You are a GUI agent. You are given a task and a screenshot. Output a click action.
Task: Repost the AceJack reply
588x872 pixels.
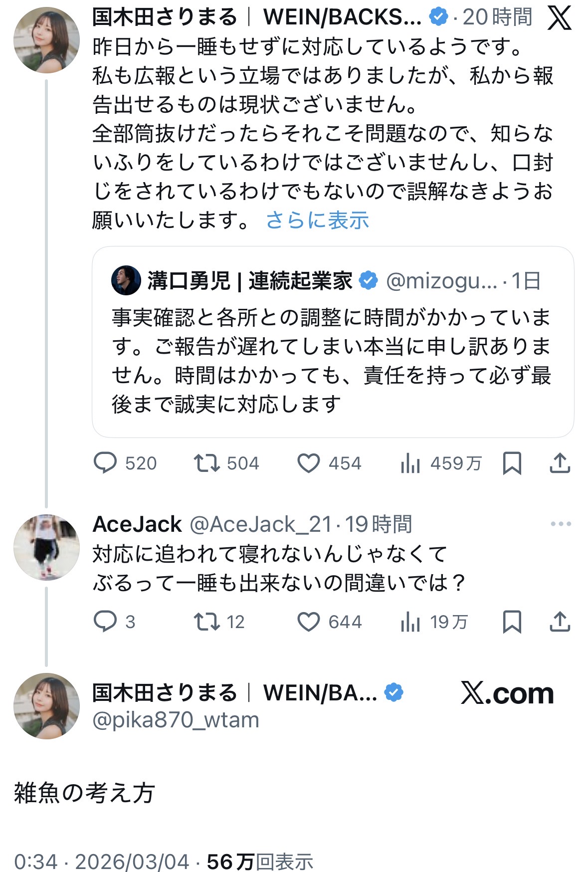click(x=207, y=622)
